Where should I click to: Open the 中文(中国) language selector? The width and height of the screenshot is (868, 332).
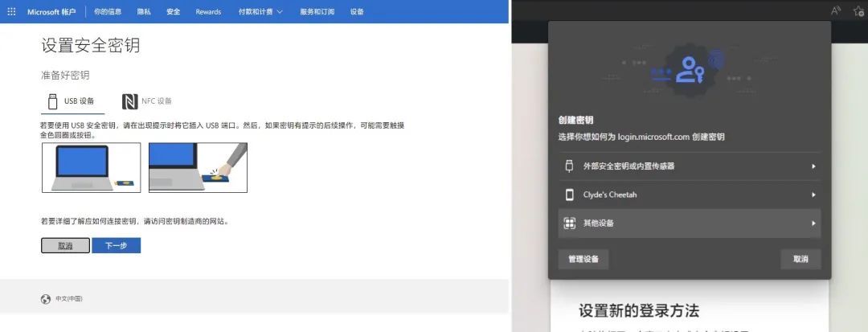click(69, 299)
